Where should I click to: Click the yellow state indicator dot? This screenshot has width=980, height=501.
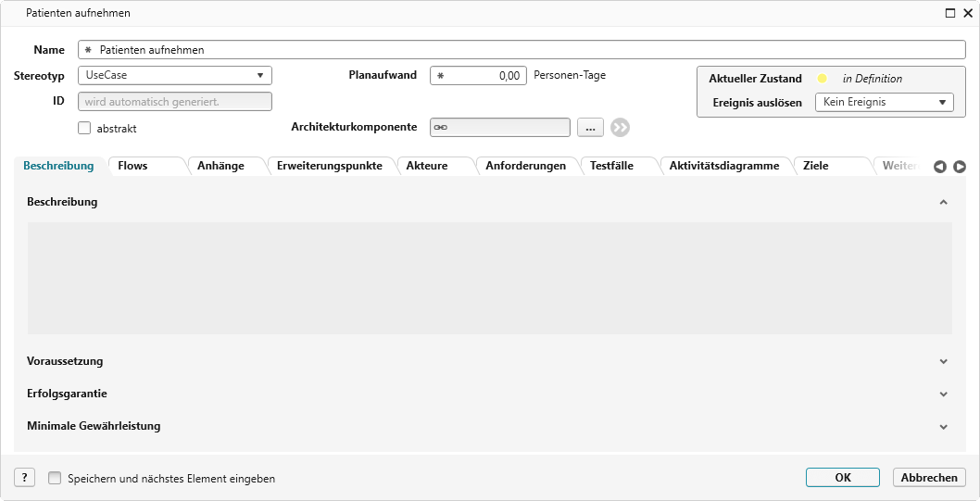(x=822, y=79)
